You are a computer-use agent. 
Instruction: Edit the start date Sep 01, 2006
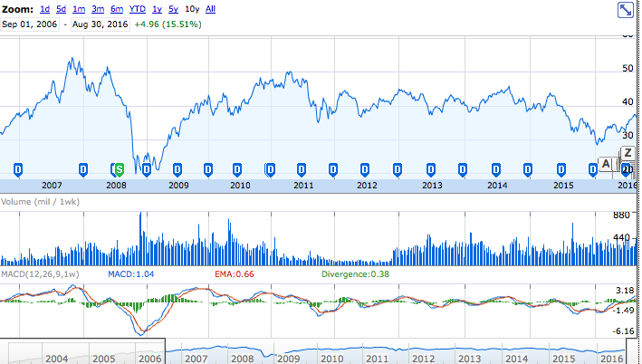pos(30,24)
